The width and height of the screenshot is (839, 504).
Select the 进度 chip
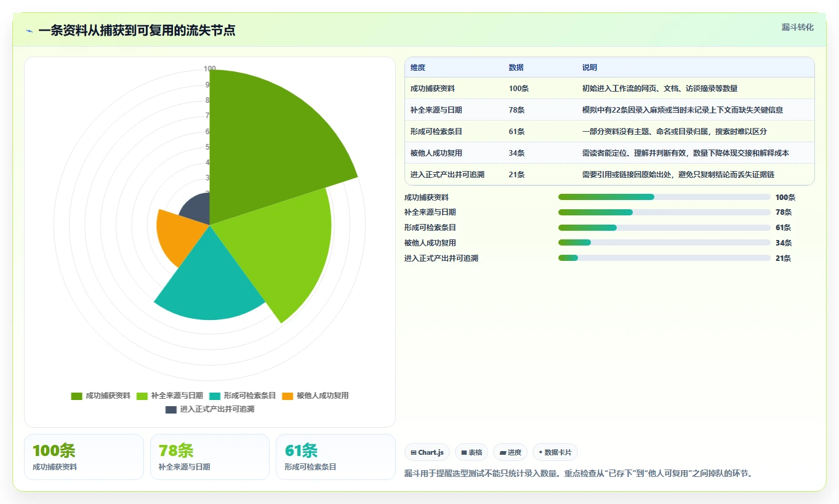pyautogui.click(x=510, y=452)
